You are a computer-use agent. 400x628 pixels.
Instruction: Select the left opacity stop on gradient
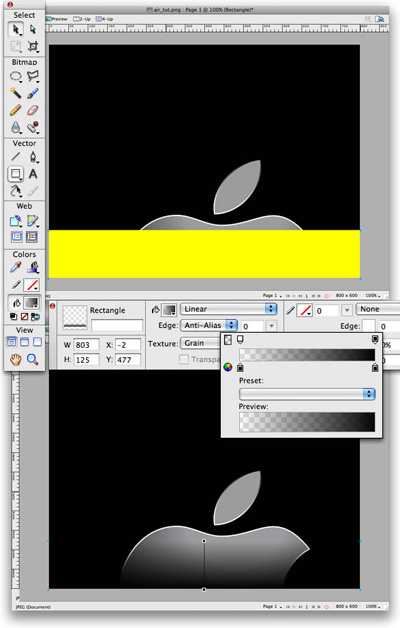[x=240, y=340]
